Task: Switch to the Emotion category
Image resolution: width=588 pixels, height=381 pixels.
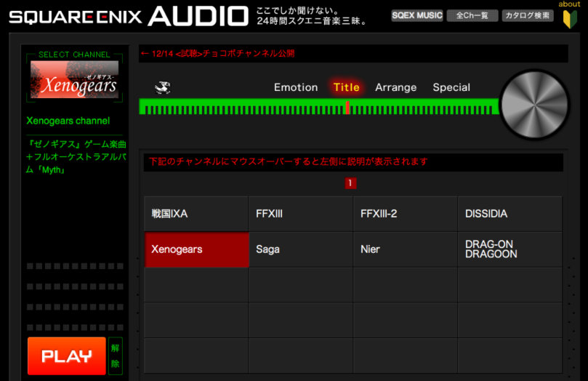Action: pos(296,87)
